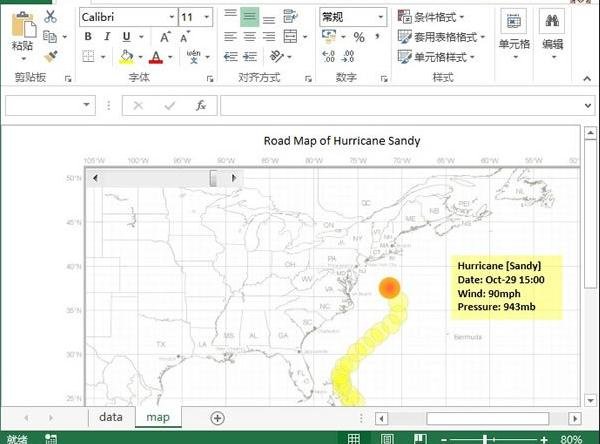600x444 pixels.
Task: Zoom in with status bar plus
Action: point(545,439)
